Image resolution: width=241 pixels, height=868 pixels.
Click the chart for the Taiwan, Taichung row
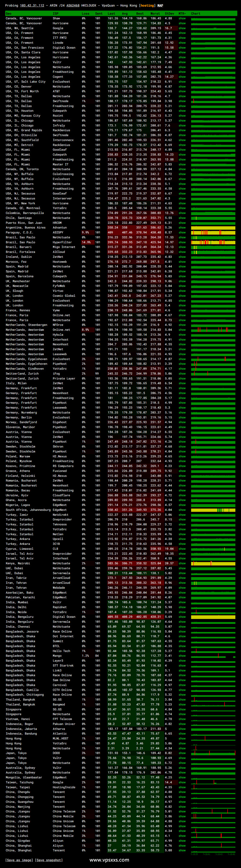point(213,782)
